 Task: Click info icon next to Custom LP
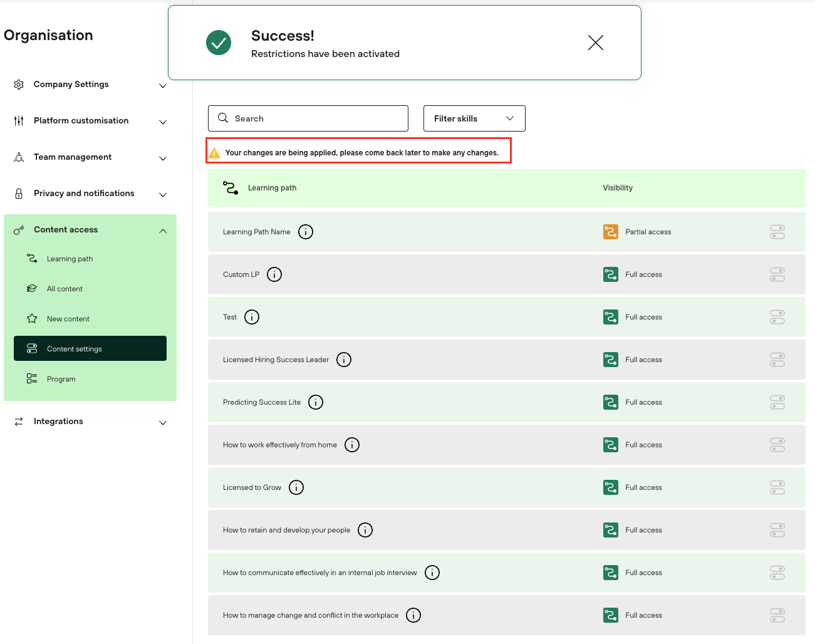(x=274, y=274)
